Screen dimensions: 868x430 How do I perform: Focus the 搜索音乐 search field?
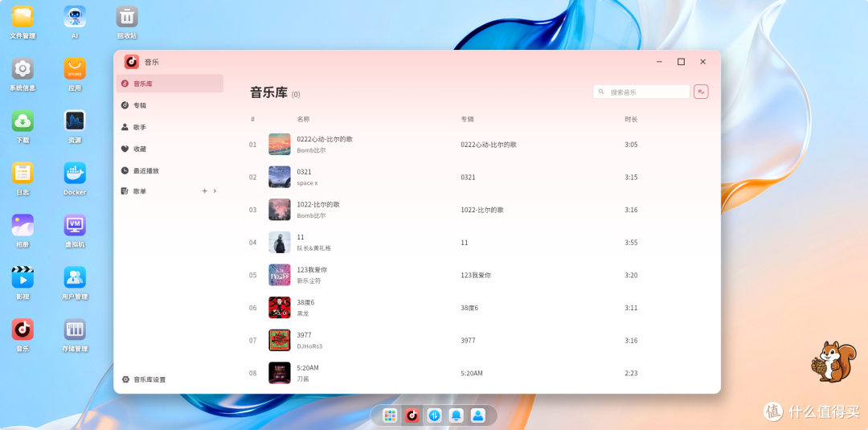click(x=641, y=92)
